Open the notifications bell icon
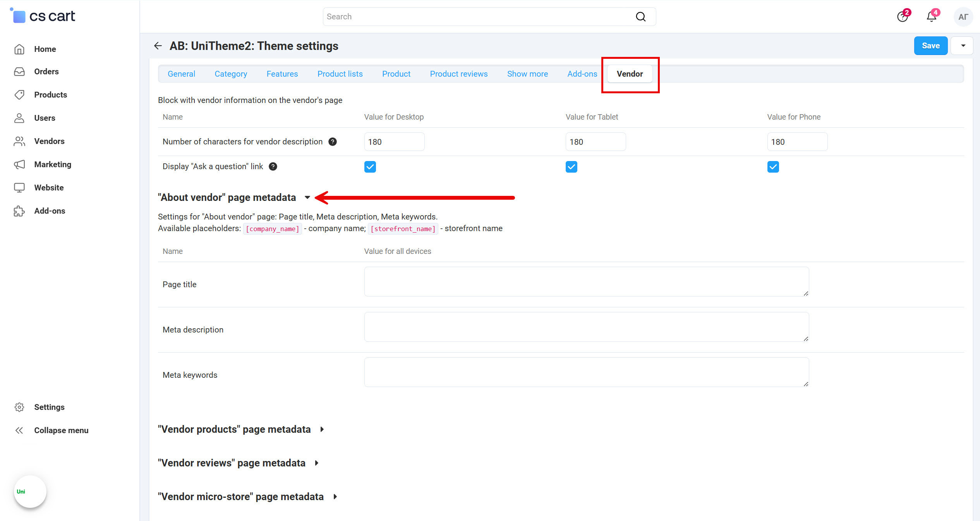Viewport: 980px width, 521px height. (x=932, y=17)
